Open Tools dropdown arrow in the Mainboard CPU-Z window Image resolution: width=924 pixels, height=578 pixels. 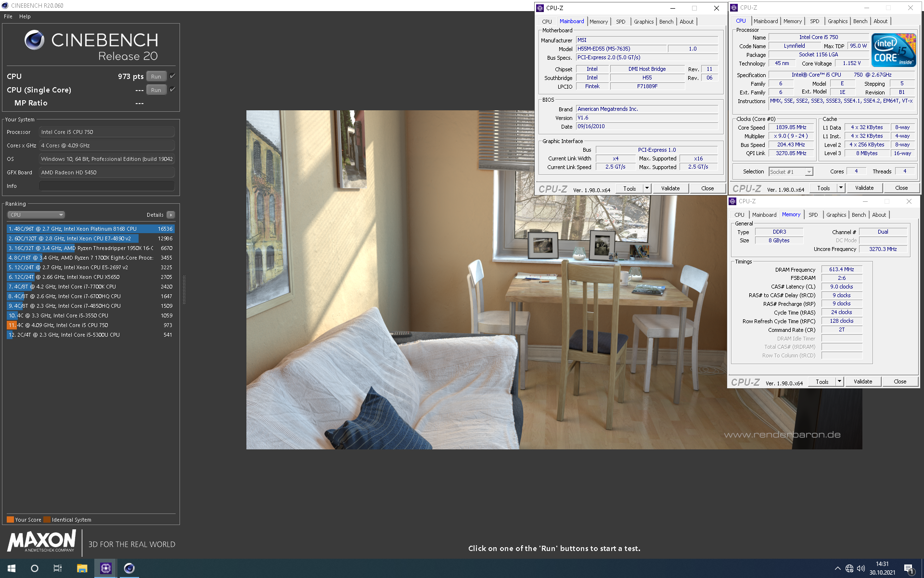coord(647,188)
